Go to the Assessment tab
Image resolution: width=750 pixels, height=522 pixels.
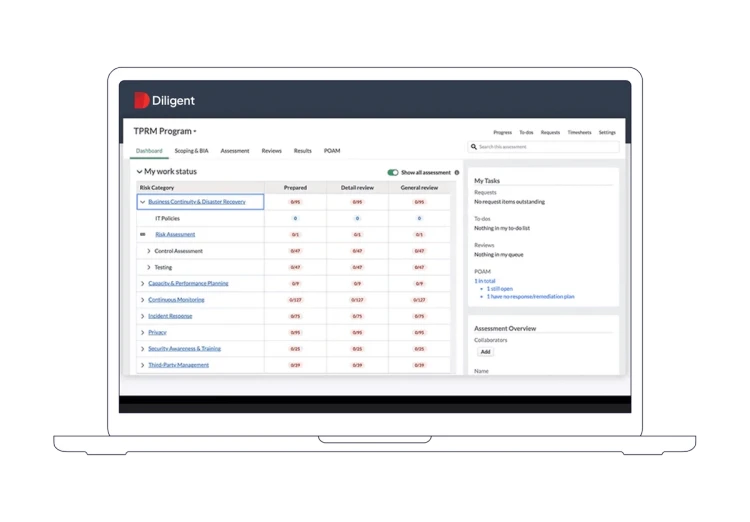(x=235, y=151)
